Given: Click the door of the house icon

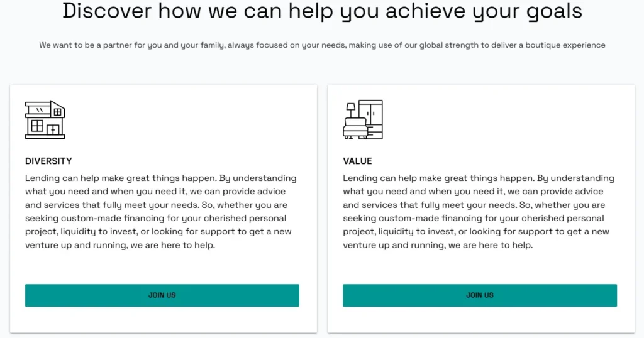Looking at the screenshot, I should tap(53, 130).
